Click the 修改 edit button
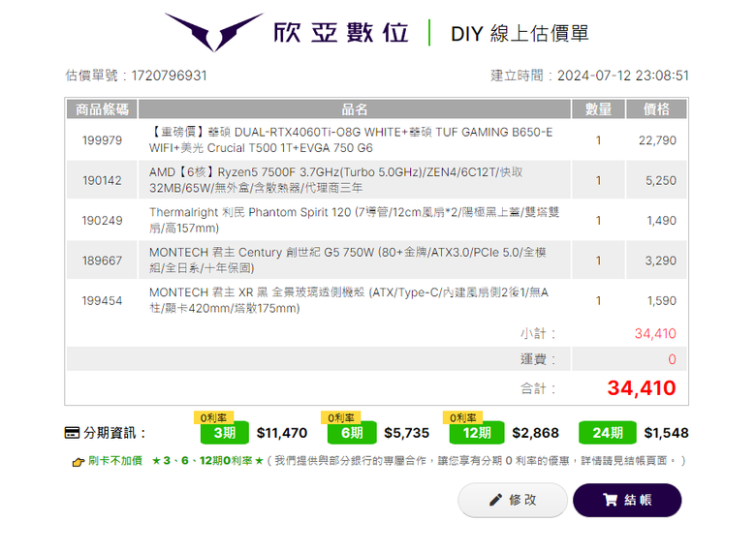 (513, 500)
